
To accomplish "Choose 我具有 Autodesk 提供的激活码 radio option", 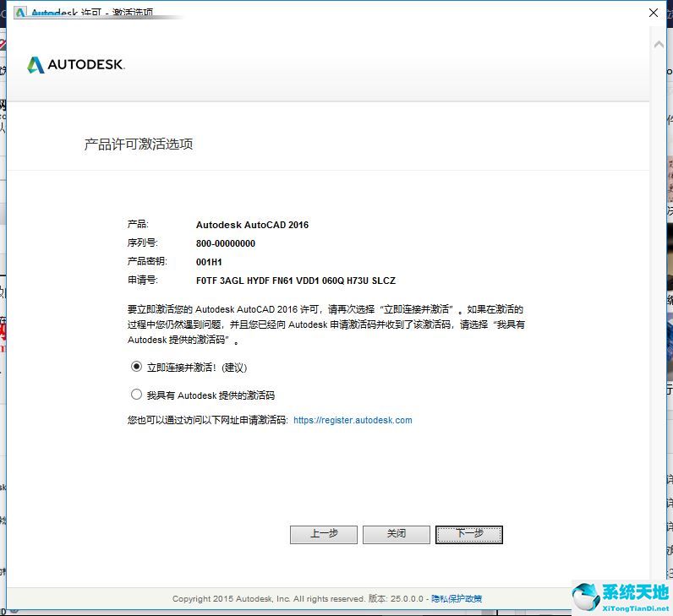I will [x=136, y=395].
